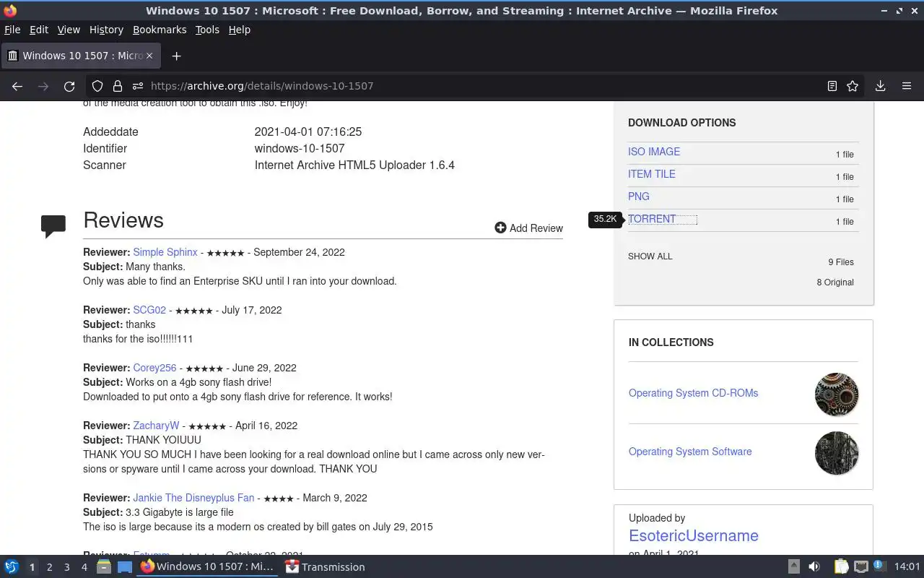This screenshot has height=578, width=924.
Task: Click SHOW ALL download options
Action: 650,256
